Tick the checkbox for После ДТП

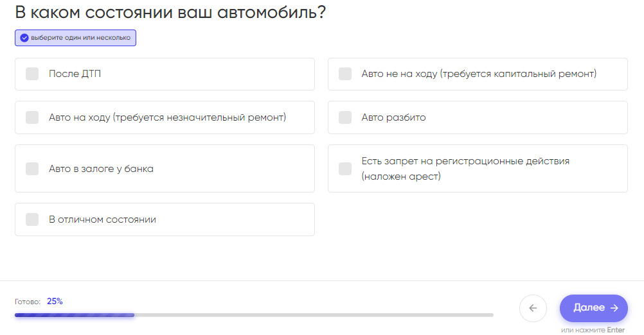pyautogui.click(x=32, y=74)
